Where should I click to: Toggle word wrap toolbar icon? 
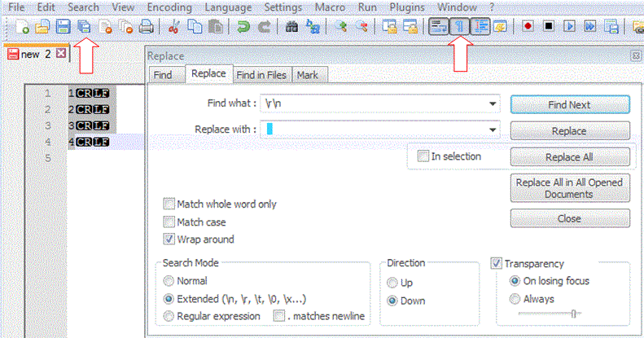(438, 27)
